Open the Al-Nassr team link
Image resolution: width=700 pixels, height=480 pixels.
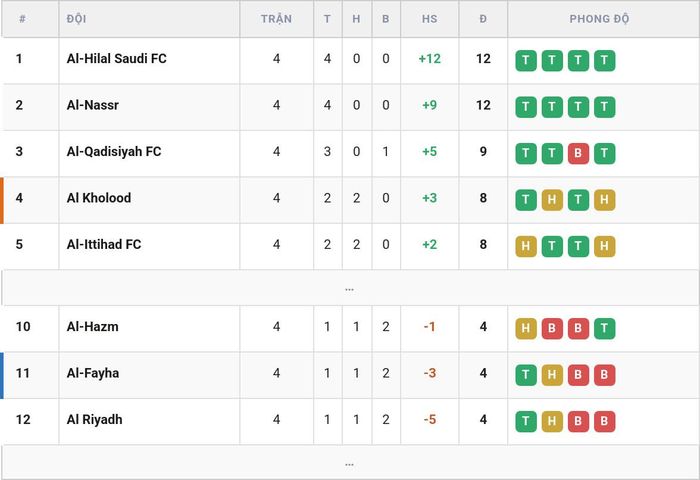[x=93, y=105]
